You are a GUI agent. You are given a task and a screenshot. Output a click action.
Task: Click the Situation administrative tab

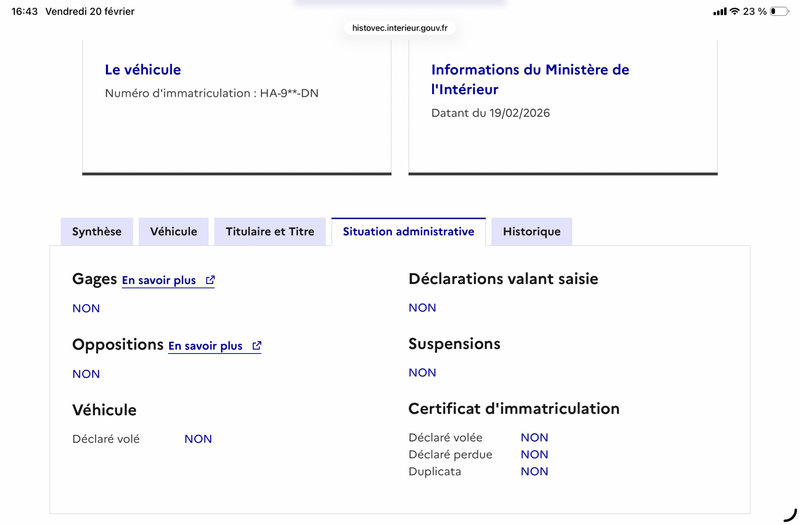coord(408,231)
